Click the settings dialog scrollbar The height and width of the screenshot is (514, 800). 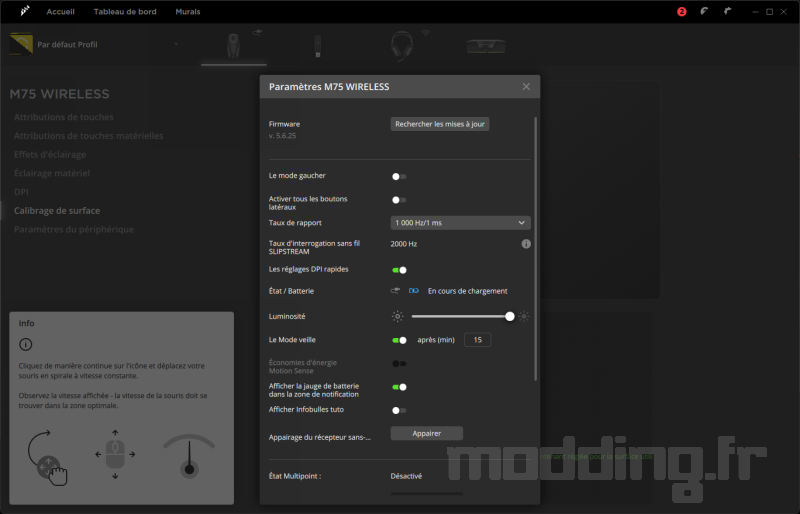(x=535, y=249)
